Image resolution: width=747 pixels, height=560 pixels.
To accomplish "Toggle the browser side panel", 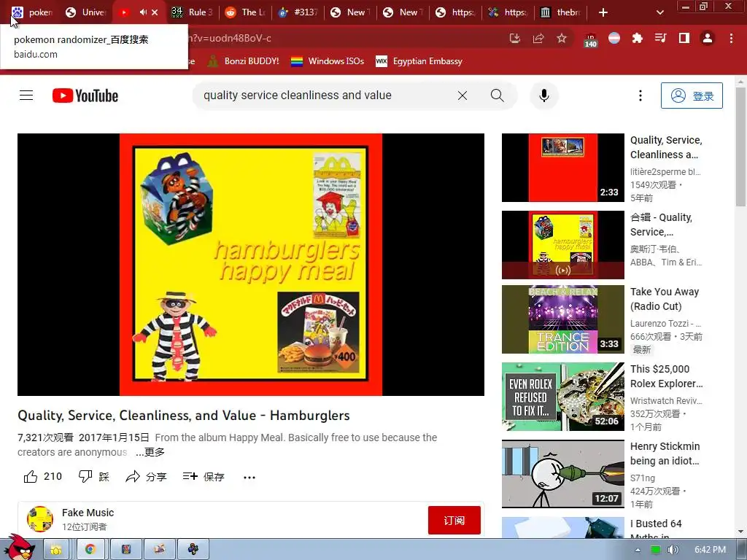I will click(x=684, y=38).
